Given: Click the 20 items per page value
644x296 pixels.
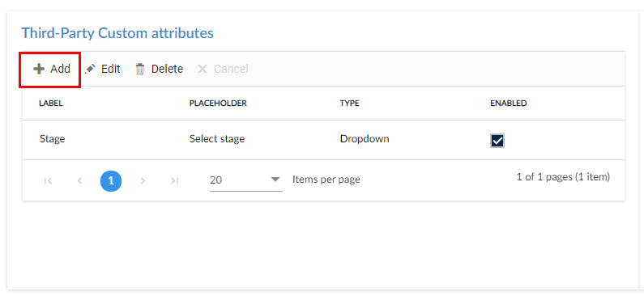Looking at the screenshot, I should click(x=216, y=180).
